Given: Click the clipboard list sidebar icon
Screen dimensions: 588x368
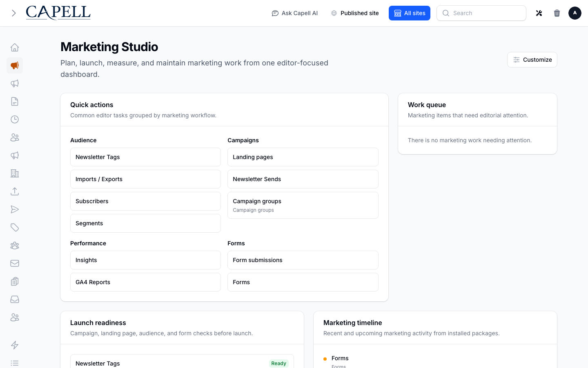Looking at the screenshot, I should pos(15,281).
